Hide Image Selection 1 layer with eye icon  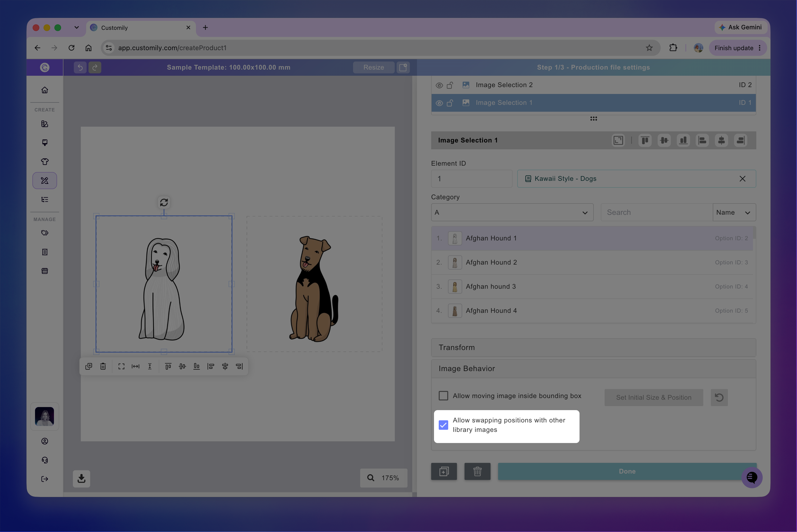tap(439, 103)
